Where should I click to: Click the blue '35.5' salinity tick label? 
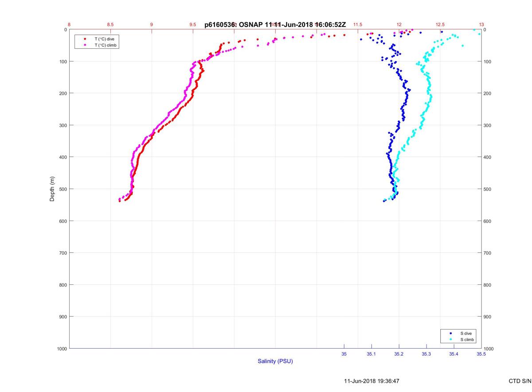pyautogui.click(x=481, y=354)
